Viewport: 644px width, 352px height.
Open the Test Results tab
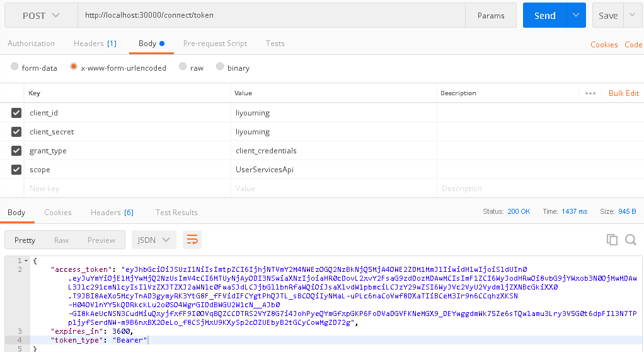pos(176,213)
